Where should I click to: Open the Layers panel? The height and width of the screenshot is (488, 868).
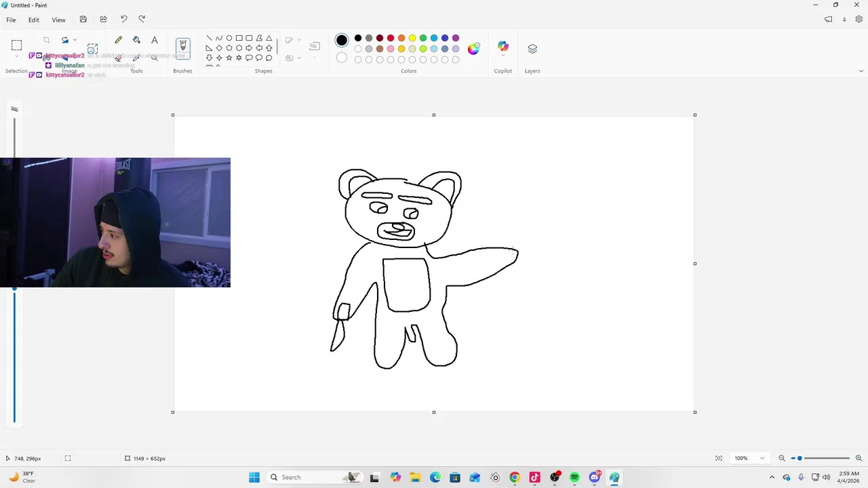(532, 49)
